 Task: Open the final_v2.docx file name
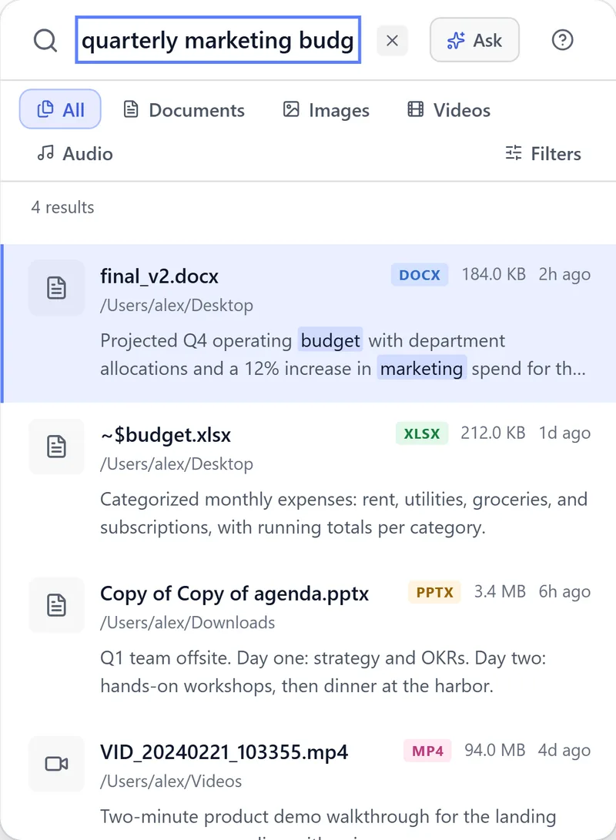(159, 276)
